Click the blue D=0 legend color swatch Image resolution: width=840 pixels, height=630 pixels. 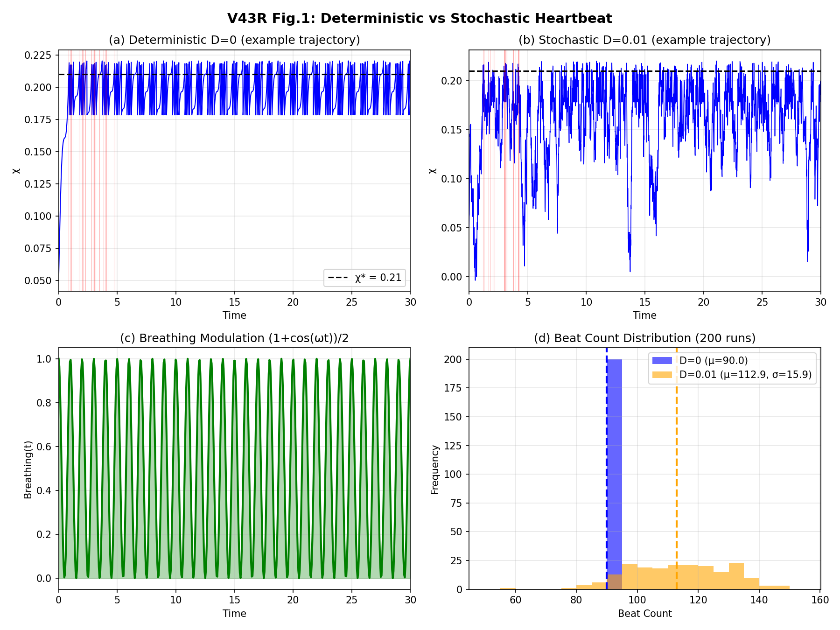pos(662,361)
